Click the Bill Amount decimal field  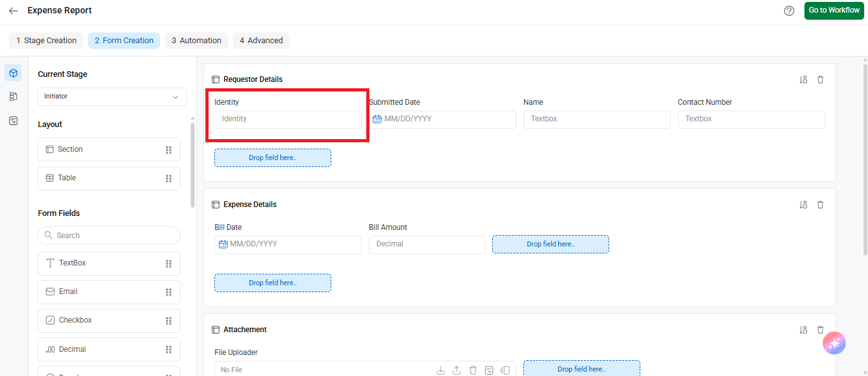[427, 245]
